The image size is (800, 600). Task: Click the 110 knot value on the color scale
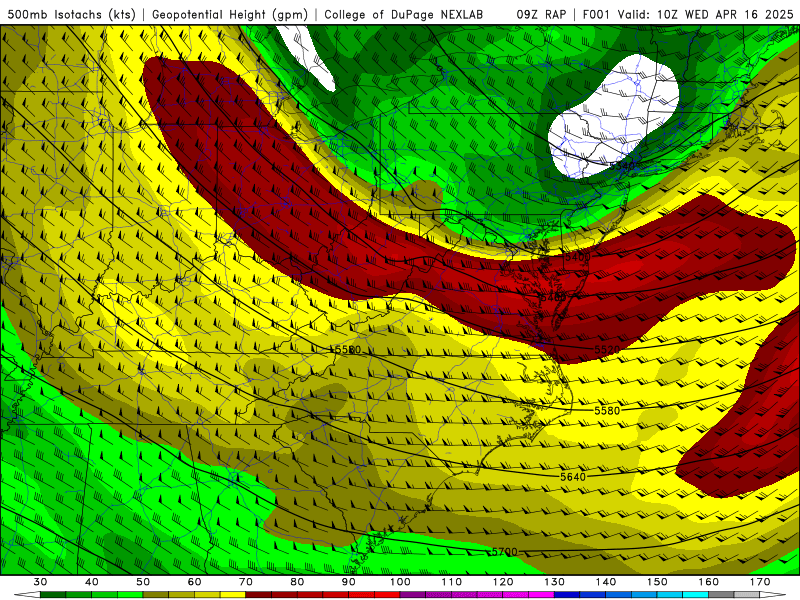tap(452, 582)
